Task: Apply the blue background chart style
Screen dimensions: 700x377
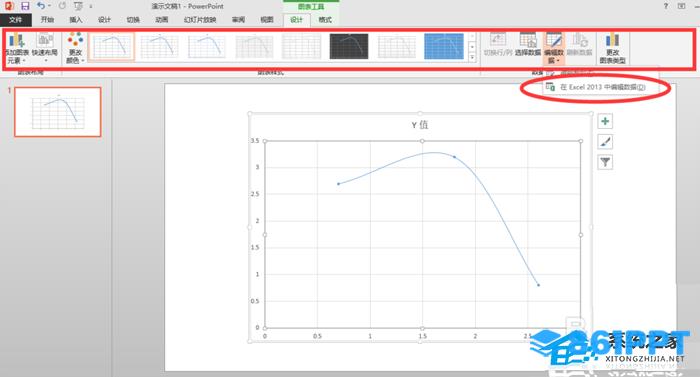Action: tap(443, 46)
